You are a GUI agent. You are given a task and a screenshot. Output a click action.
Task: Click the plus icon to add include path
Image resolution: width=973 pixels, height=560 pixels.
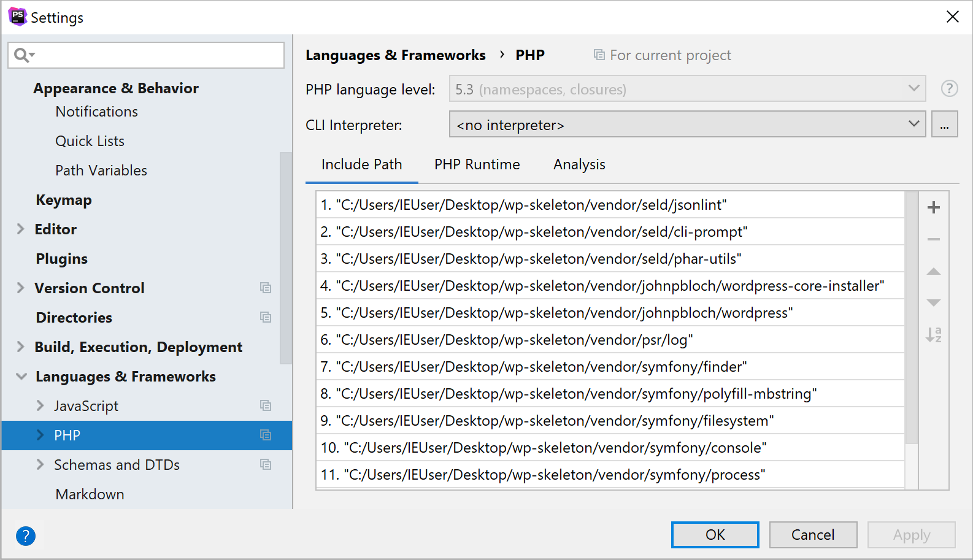point(933,208)
